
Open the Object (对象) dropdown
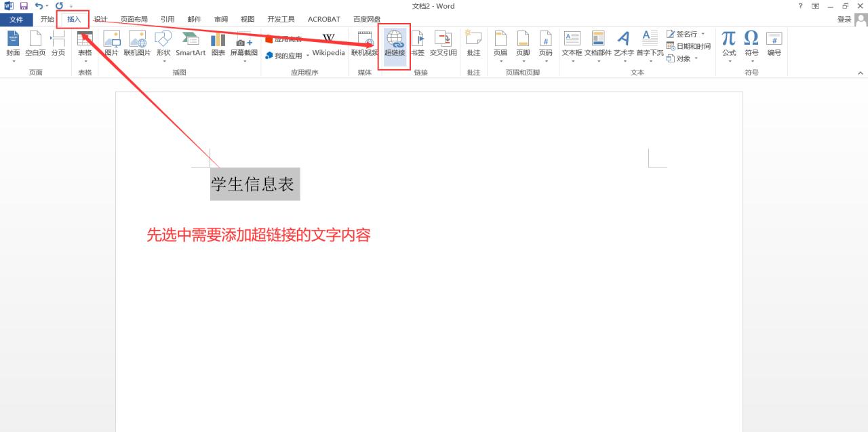click(x=682, y=58)
